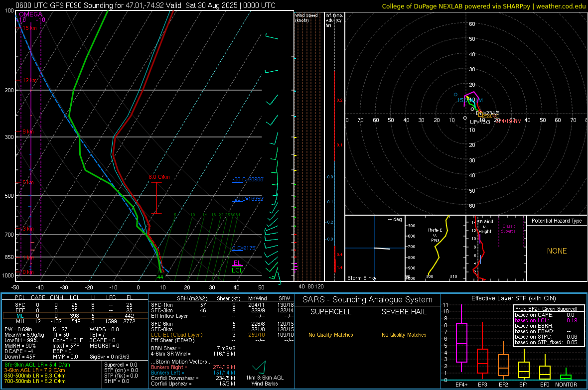Click the 'DownT = 45F' value
This screenshot has width=588, height=390.
tap(20, 357)
